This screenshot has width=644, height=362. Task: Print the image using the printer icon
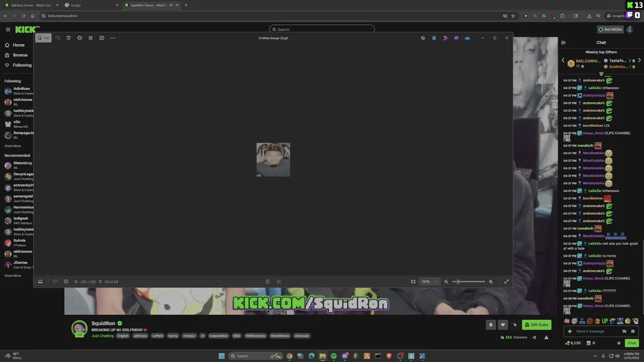(79, 38)
